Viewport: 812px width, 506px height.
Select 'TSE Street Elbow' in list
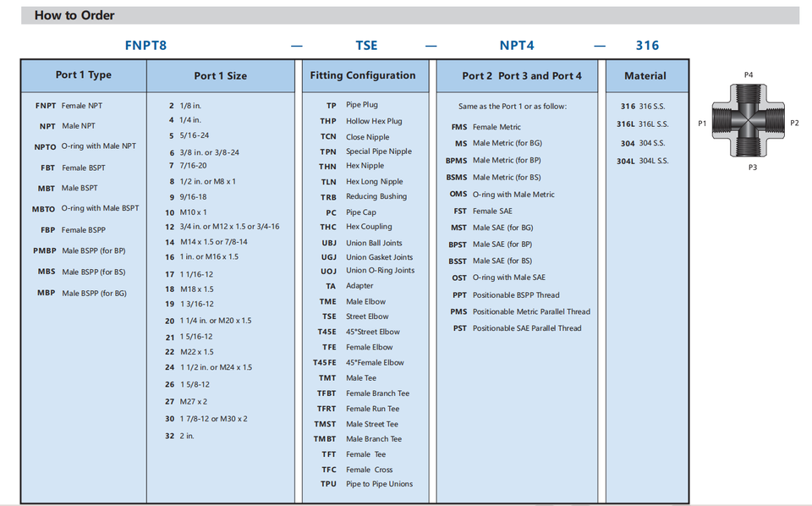pyautogui.click(x=355, y=316)
